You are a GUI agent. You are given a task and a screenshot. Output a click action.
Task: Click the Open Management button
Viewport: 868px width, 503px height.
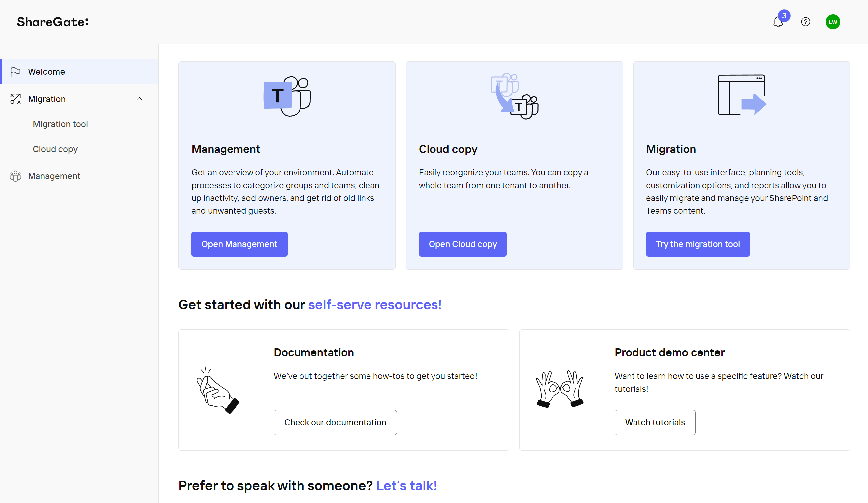(239, 244)
